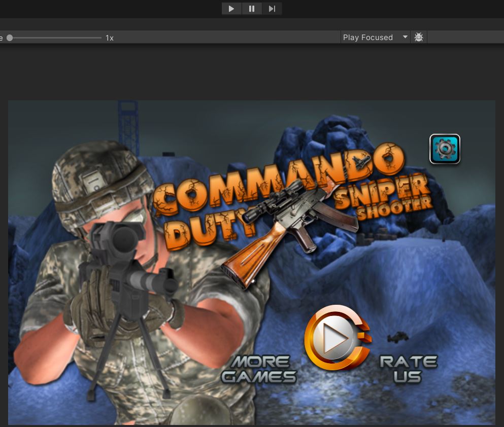This screenshot has width=504, height=427.
Task: Click the arrow beside Play Focused
Action: click(405, 37)
